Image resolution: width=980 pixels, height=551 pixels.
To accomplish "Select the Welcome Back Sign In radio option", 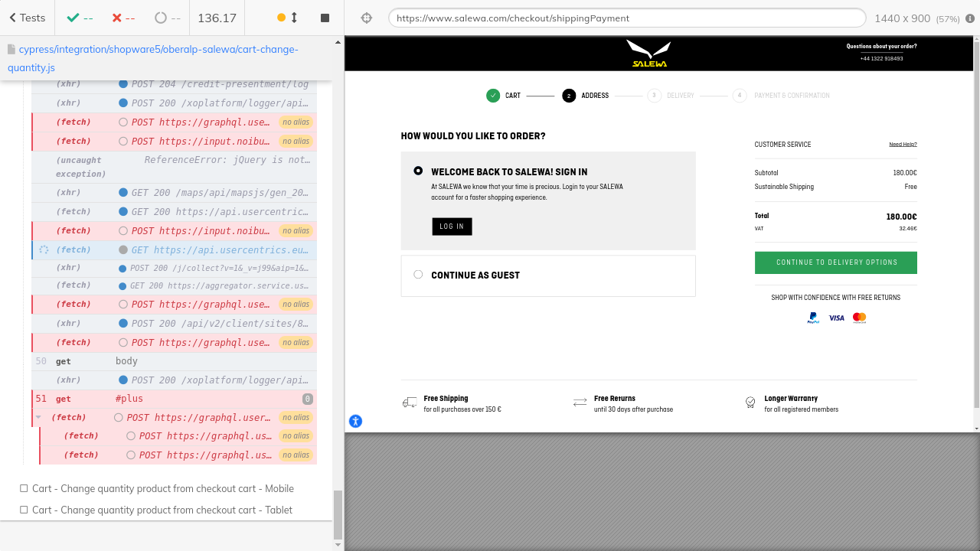I will (418, 171).
